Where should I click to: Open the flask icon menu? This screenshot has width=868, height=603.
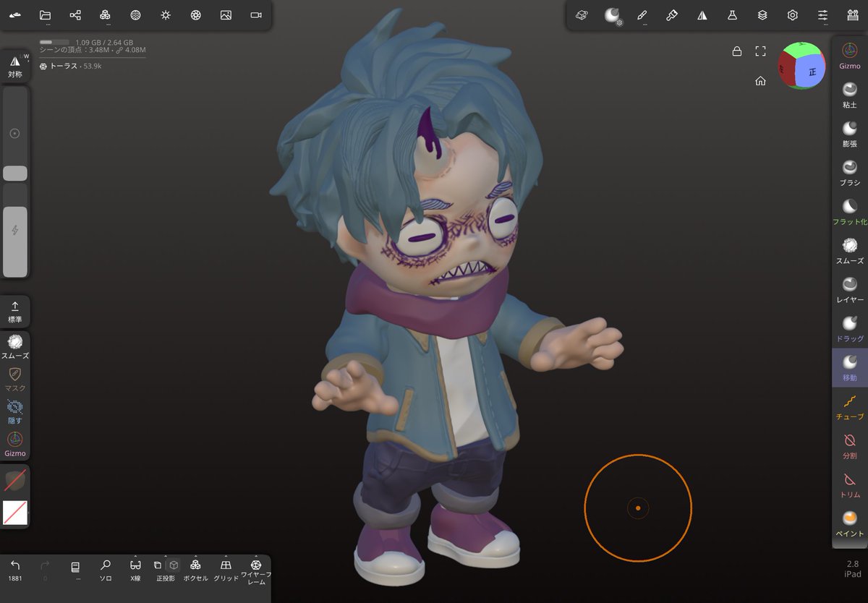click(x=732, y=15)
